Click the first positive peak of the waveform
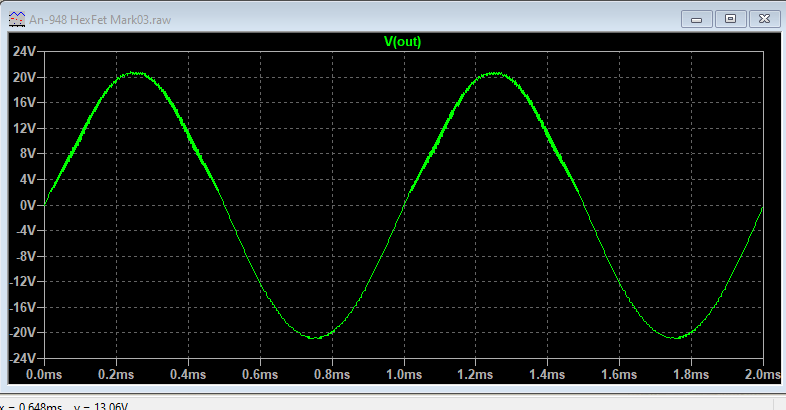This screenshot has width=786, height=410. tap(134, 73)
